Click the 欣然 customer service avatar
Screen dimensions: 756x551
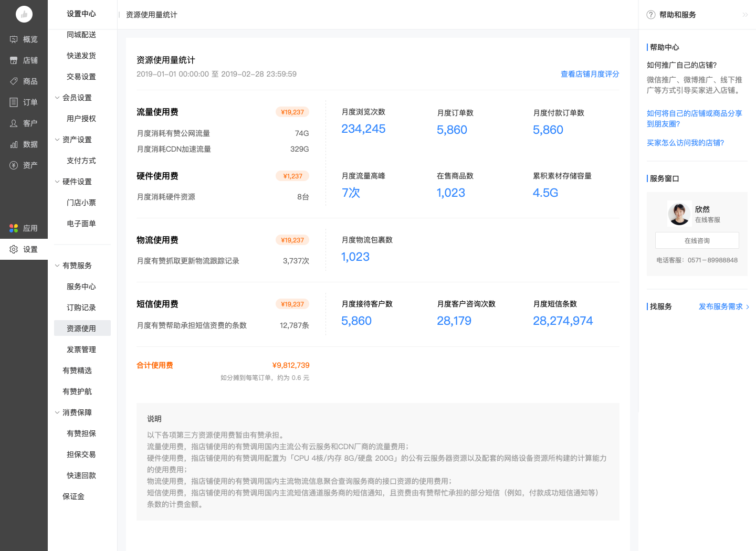click(679, 214)
